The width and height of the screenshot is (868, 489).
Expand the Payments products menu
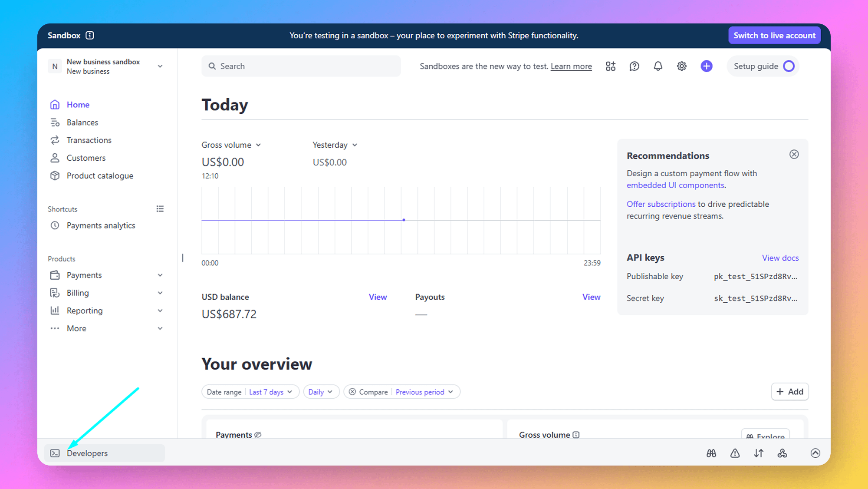[160, 275]
